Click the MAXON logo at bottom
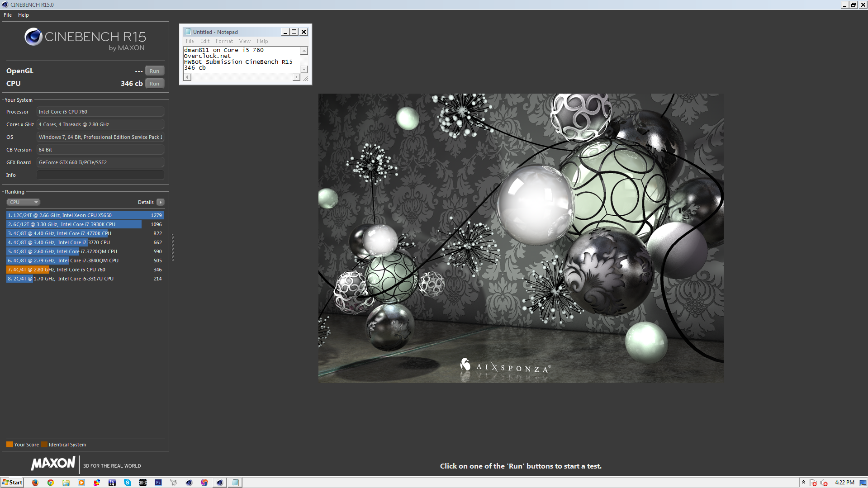 tap(53, 463)
